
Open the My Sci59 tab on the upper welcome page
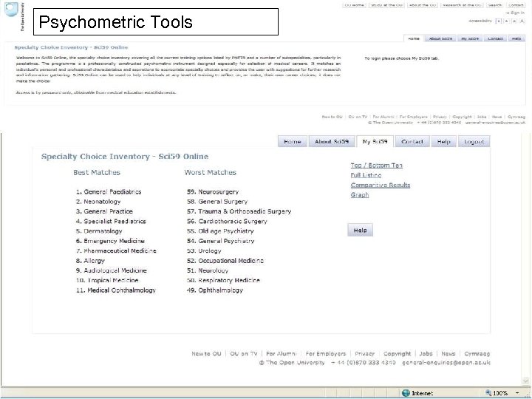pos(470,38)
